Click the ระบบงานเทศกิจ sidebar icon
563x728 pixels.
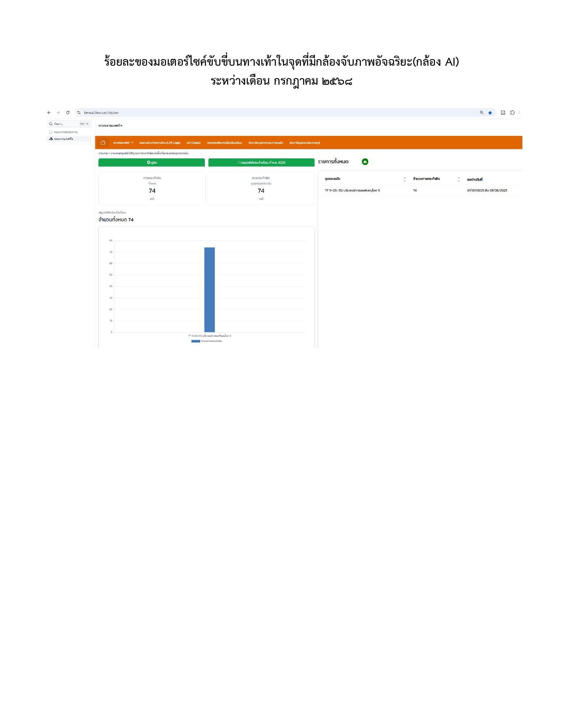pos(51,139)
